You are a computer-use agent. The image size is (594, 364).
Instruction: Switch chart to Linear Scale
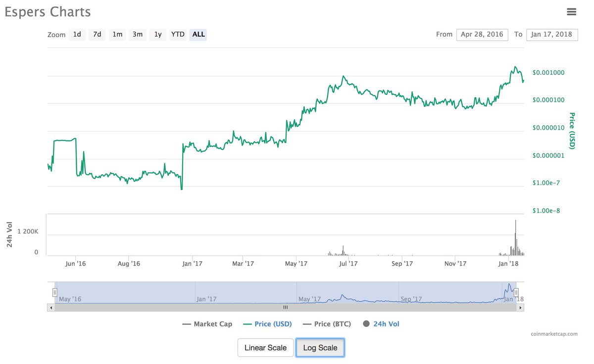click(265, 348)
